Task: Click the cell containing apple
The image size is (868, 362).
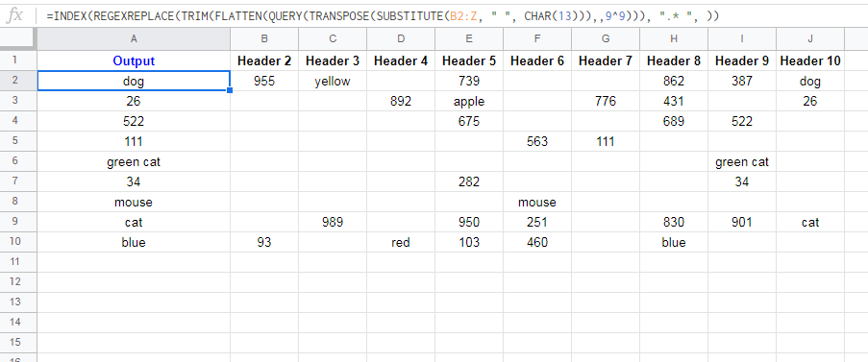Action: click(x=469, y=101)
